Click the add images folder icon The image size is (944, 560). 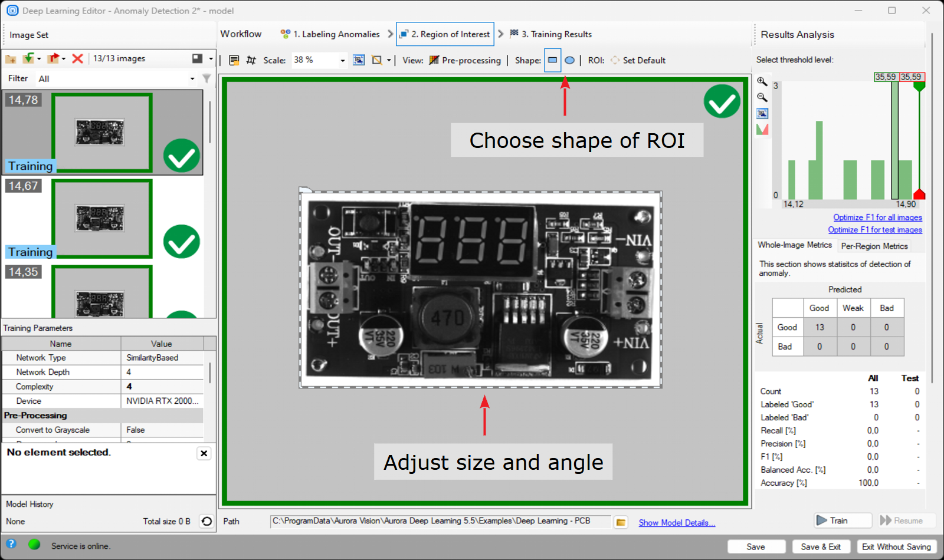coord(11,59)
